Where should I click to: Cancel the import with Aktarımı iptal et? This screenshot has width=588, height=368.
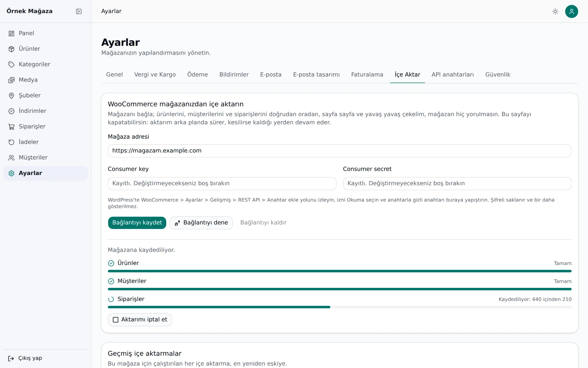click(140, 320)
